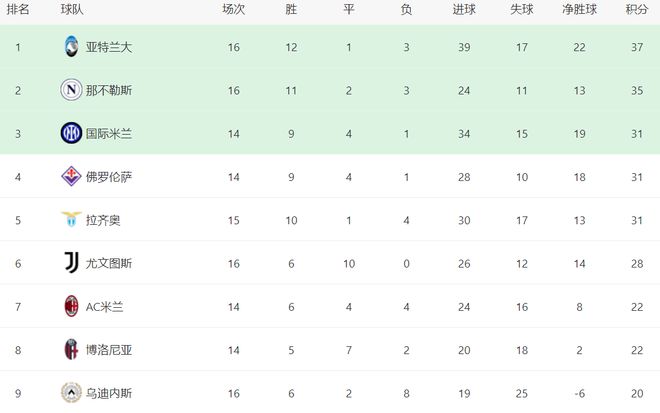Click the Bologna team crest
The height and width of the screenshot is (413, 660).
71,349
